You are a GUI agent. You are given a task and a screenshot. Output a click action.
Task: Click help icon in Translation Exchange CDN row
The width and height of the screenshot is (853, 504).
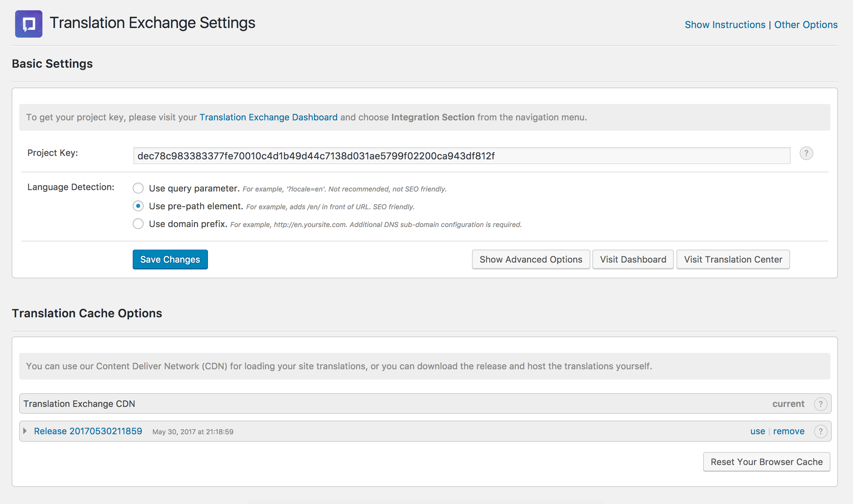tap(821, 404)
